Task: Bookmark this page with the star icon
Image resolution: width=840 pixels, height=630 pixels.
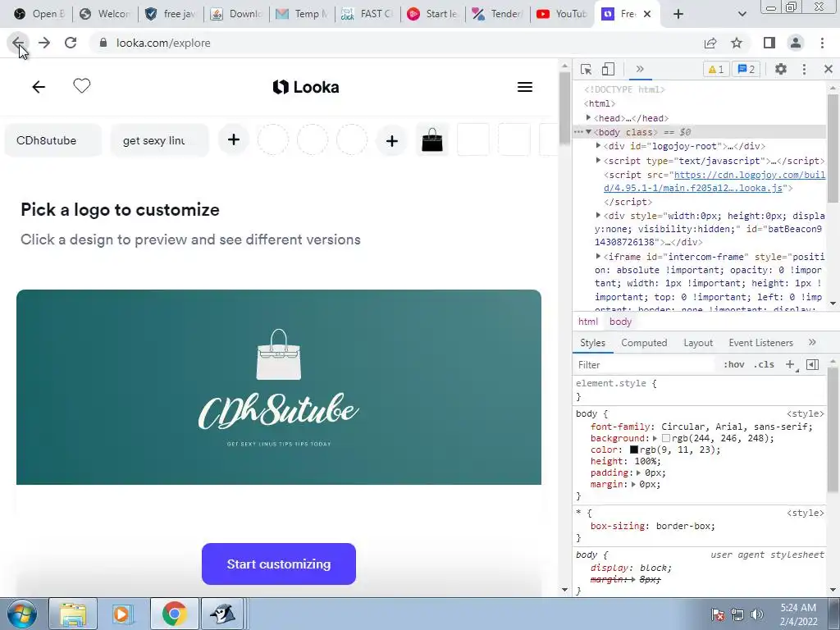Action: pos(737,43)
